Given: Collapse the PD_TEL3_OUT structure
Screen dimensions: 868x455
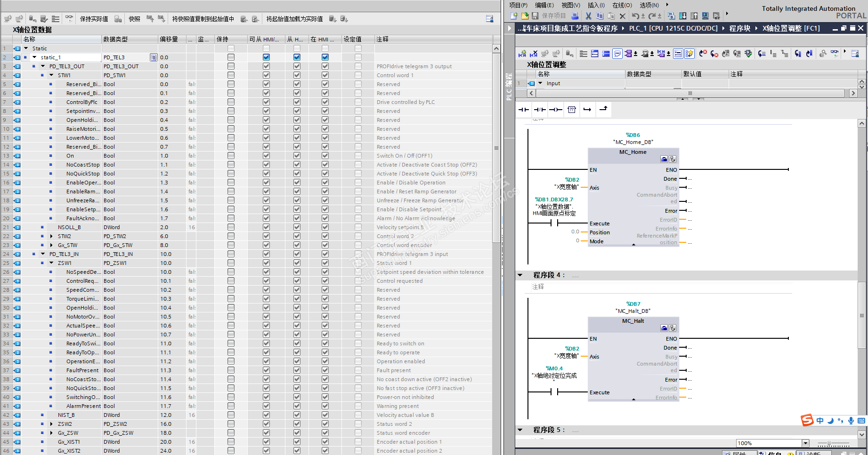Looking at the screenshot, I should coord(43,66).
